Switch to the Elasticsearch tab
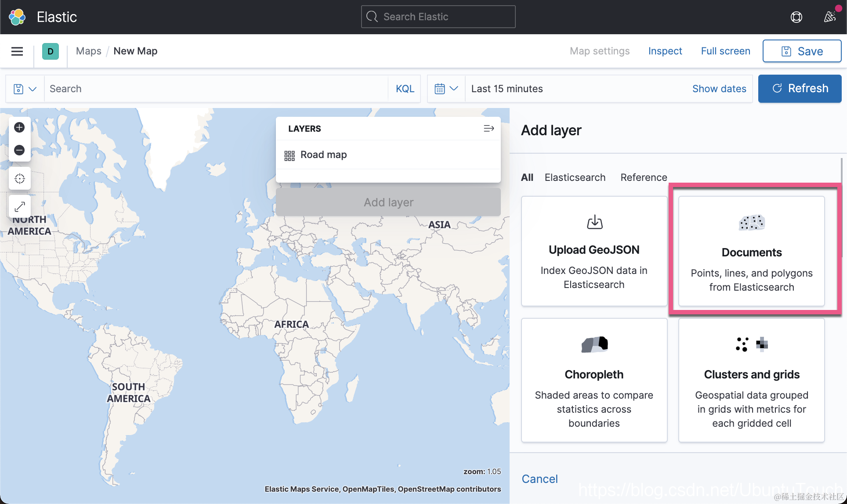This screenshot has height=504, width=847. pos(575,177)
